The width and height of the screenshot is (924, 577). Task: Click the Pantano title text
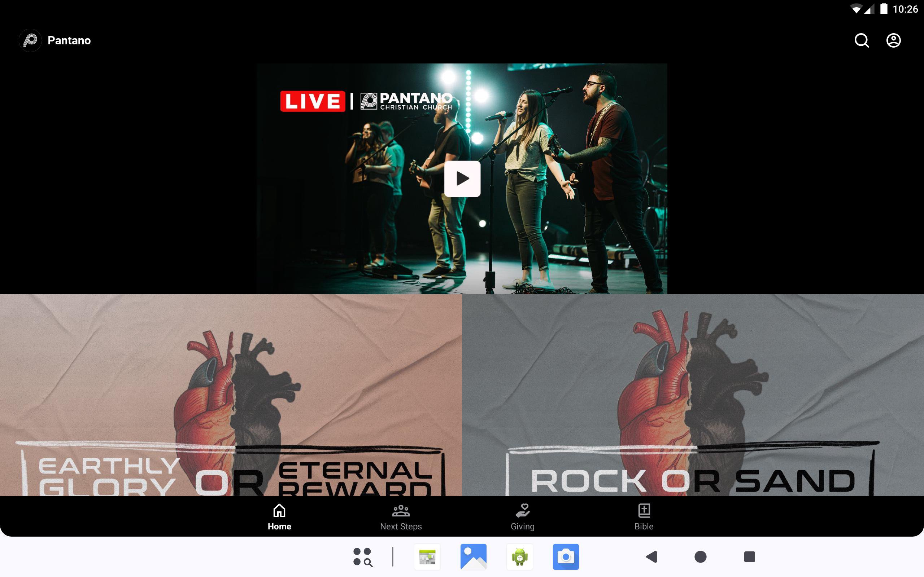pyautogui.click(x=69, y=40)
